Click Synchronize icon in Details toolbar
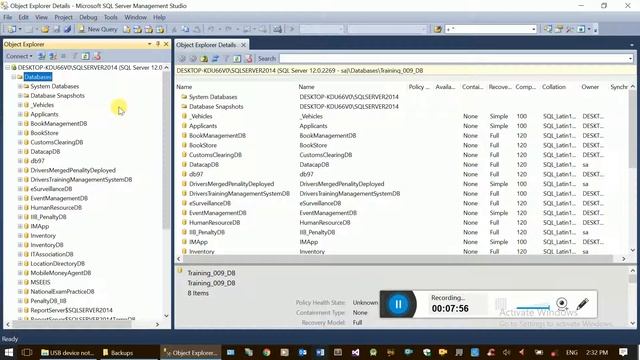Screen dimensions: 640x360 coord(215,58)
